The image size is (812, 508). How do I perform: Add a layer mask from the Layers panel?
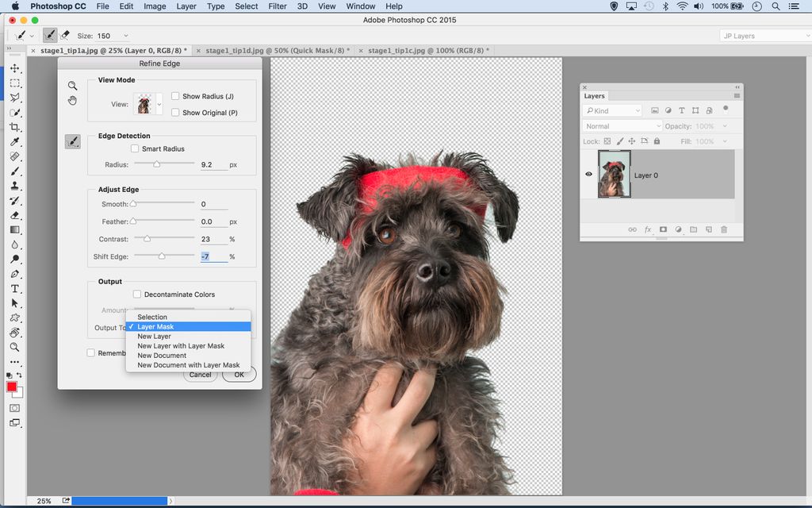click(x=663, y=229)
